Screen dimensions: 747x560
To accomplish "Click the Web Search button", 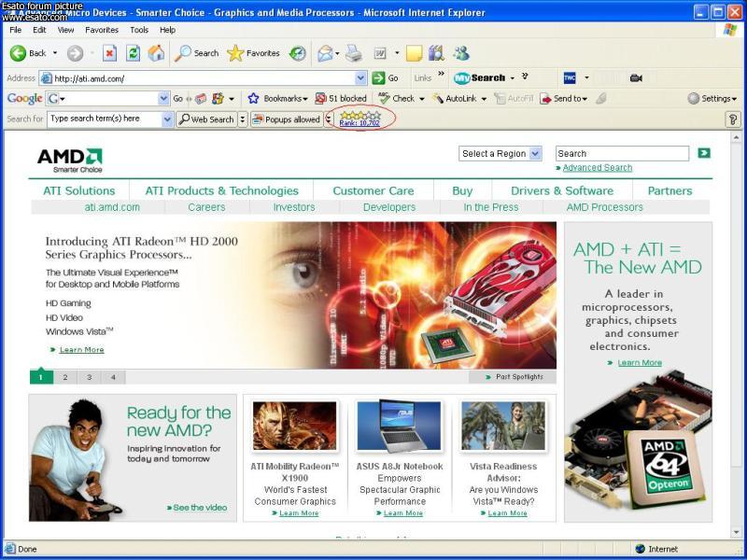I will pos(206,119).
